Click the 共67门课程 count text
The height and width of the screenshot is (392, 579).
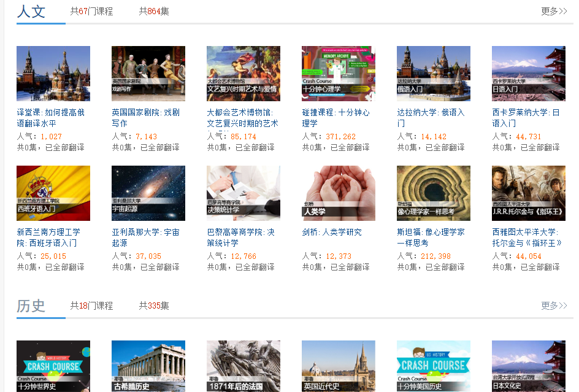[x=91, y=12]
